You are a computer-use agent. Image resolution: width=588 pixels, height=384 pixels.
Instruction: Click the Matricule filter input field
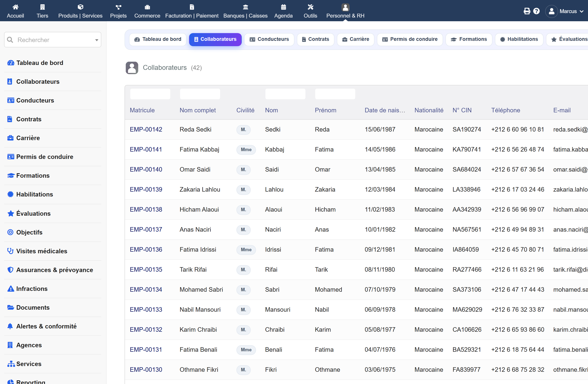coord(150,94)
